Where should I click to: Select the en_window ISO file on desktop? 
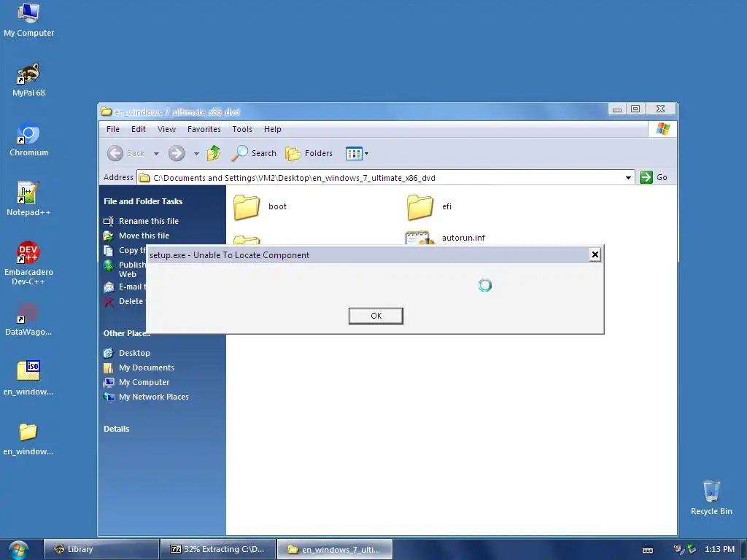point(28,378)
